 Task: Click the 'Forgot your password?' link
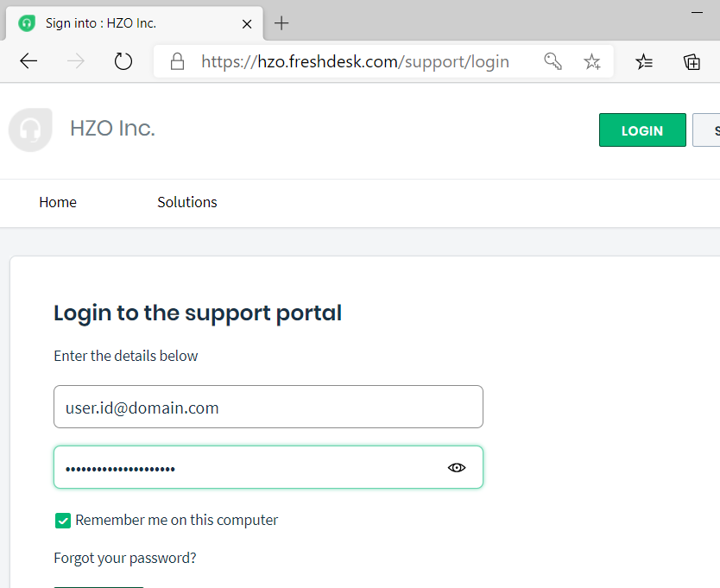125,558
